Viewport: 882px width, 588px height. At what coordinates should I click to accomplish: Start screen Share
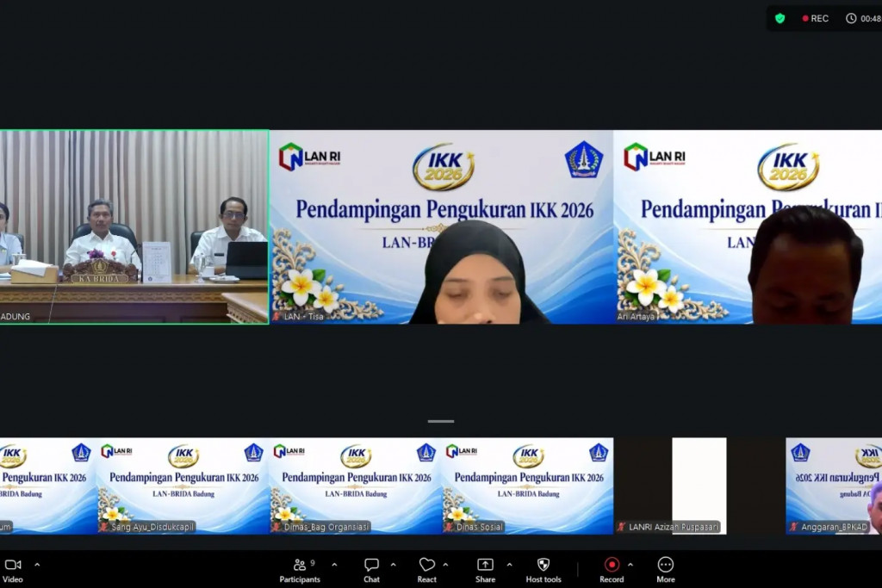click(485, 571)
